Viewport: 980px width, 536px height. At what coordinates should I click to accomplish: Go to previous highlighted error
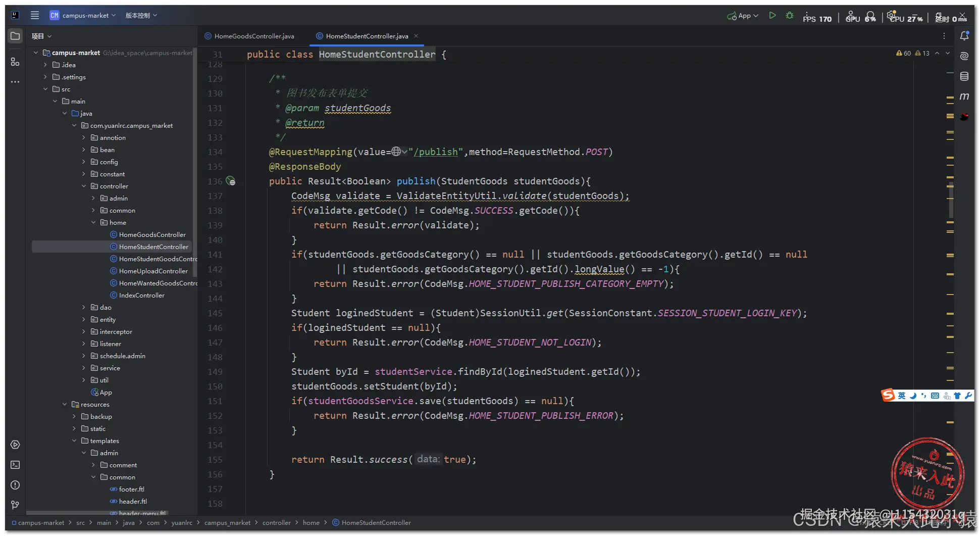point(937,53)
